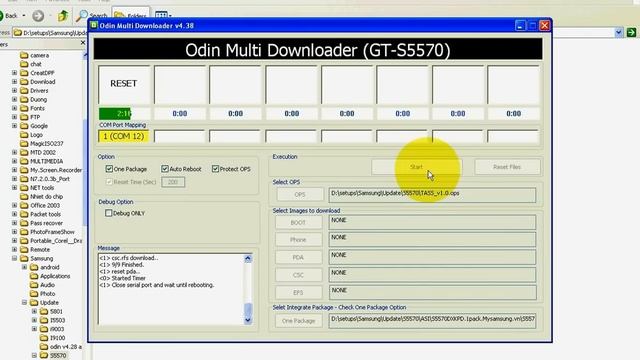Collapse the Update folder node
Image resolution: width=640 pixels, height=360 pixels.
(24, 302)
